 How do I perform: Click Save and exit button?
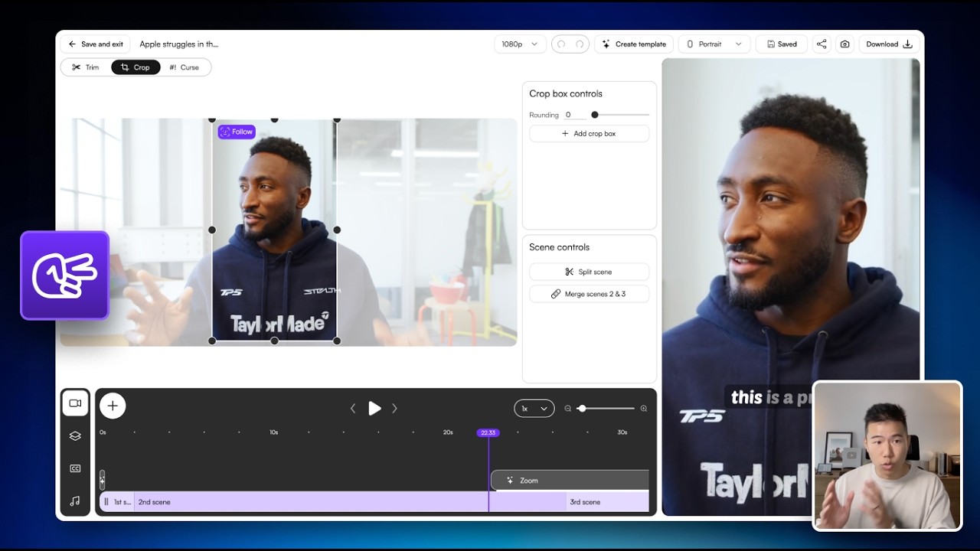(96, 44)
